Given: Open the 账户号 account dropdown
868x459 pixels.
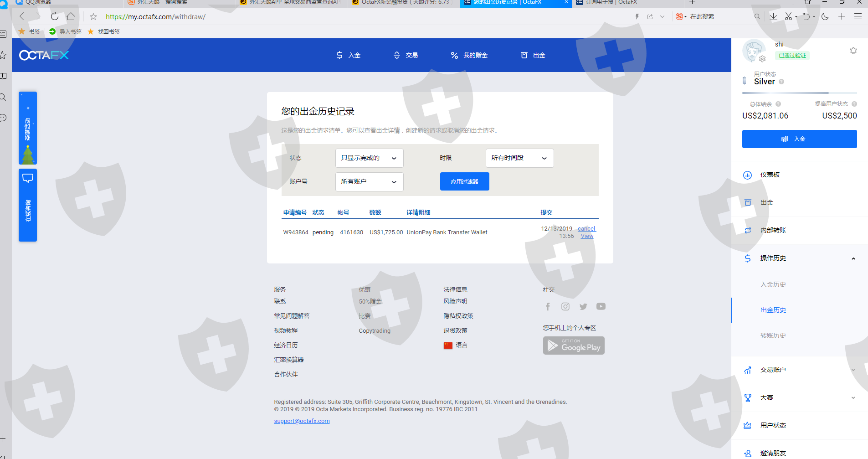Looking at the screenshot, I should coord(370,182).
